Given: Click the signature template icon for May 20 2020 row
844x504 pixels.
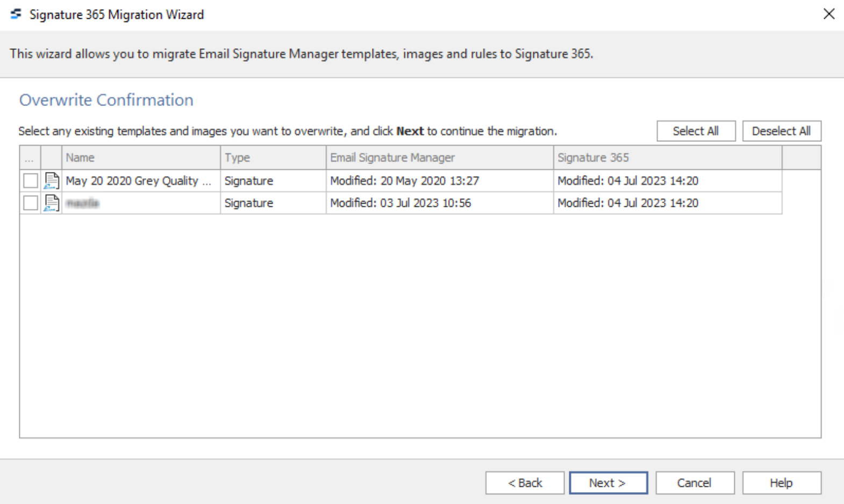Looking at the screenshot, I should tap(52, 181).
